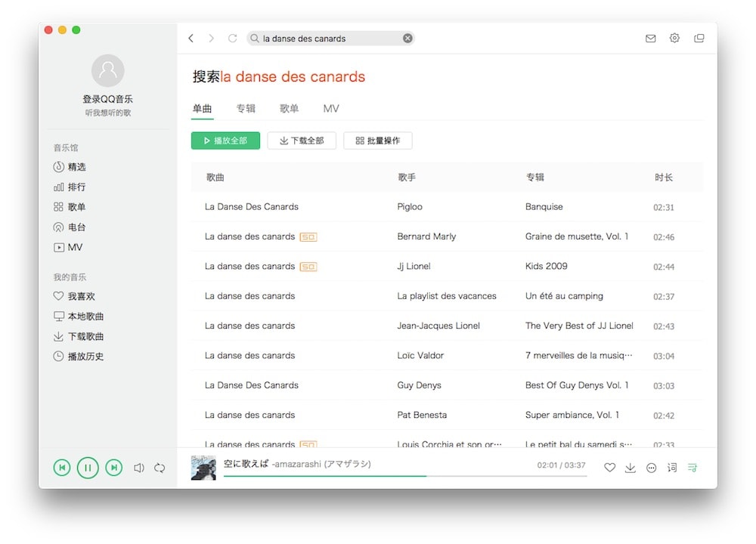The height and width of the screenshot is (544, 756).
Task: Open 下载歌曲 downloaded songs
Action: pyautogui.click(x=78, y=336)
